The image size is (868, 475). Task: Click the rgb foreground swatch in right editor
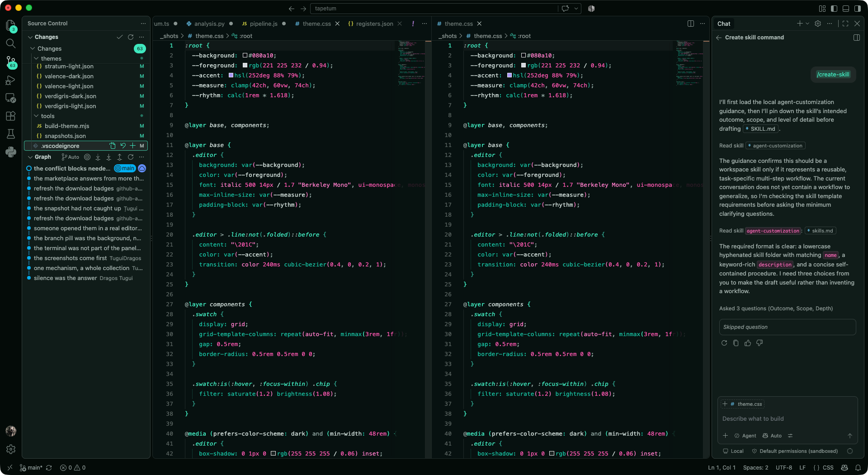[x=524, y=66]
